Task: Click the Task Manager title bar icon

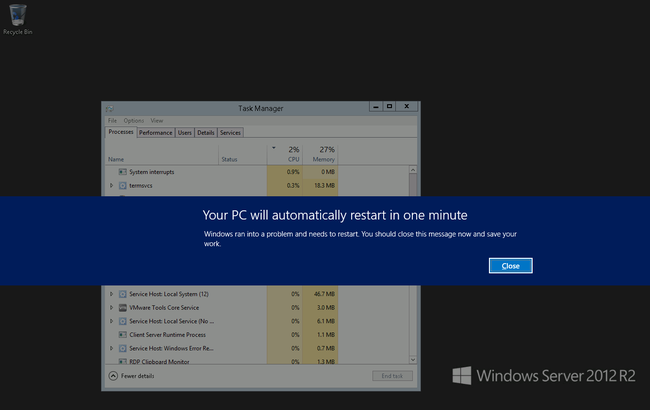Action: 110,109
